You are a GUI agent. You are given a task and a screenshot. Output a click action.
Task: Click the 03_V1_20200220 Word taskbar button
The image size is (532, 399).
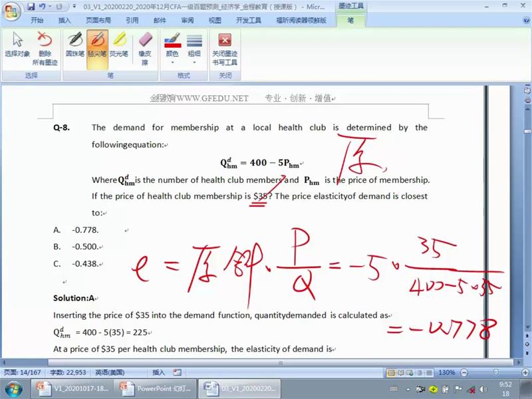239,389
